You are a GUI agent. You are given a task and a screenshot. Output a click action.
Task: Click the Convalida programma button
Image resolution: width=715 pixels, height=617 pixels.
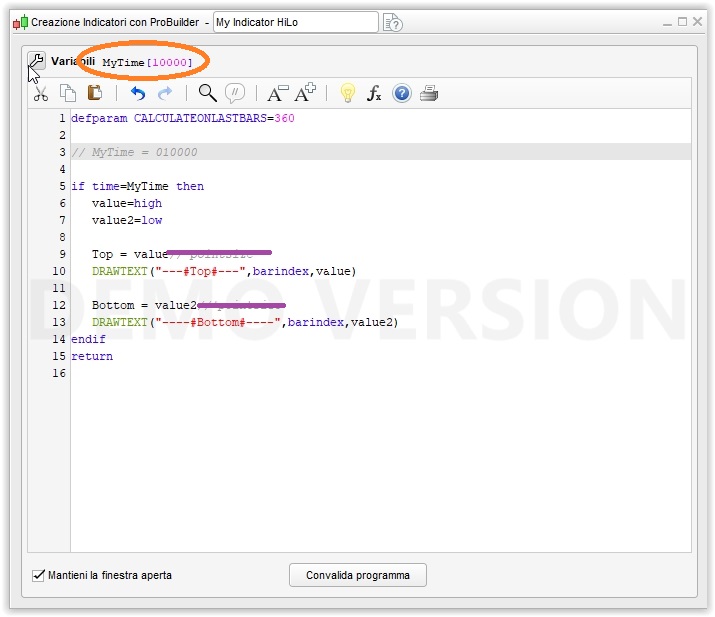coord(358,575)
